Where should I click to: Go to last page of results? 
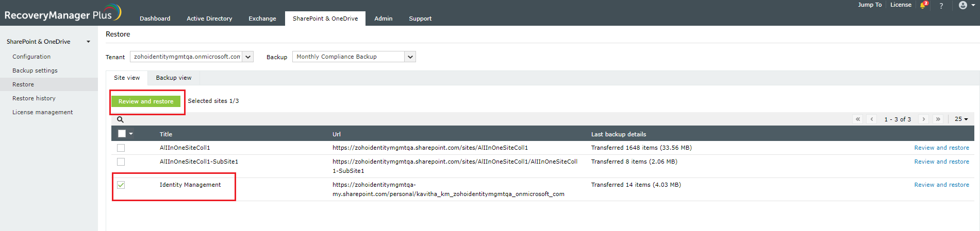click(938, 119)
